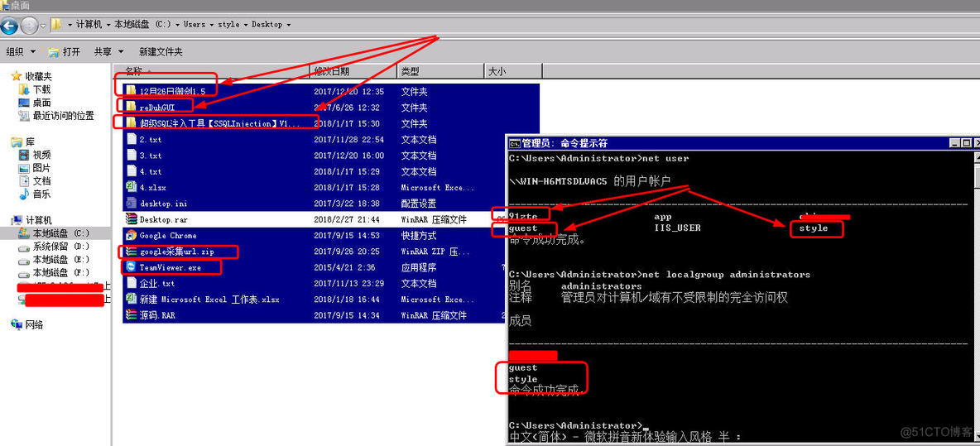Click style segment in address bar
Image resolution: width=980 pixels, height=446 pixels.
[228, 24]
